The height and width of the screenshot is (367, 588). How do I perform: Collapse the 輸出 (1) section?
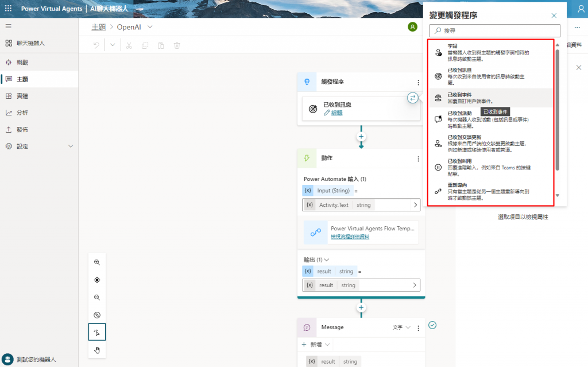pos(327,260)
